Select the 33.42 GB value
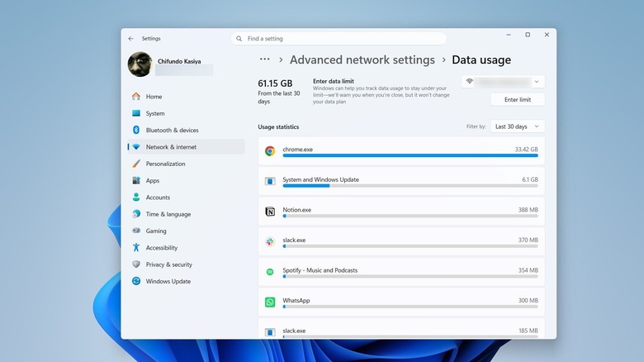 (526, 150)
